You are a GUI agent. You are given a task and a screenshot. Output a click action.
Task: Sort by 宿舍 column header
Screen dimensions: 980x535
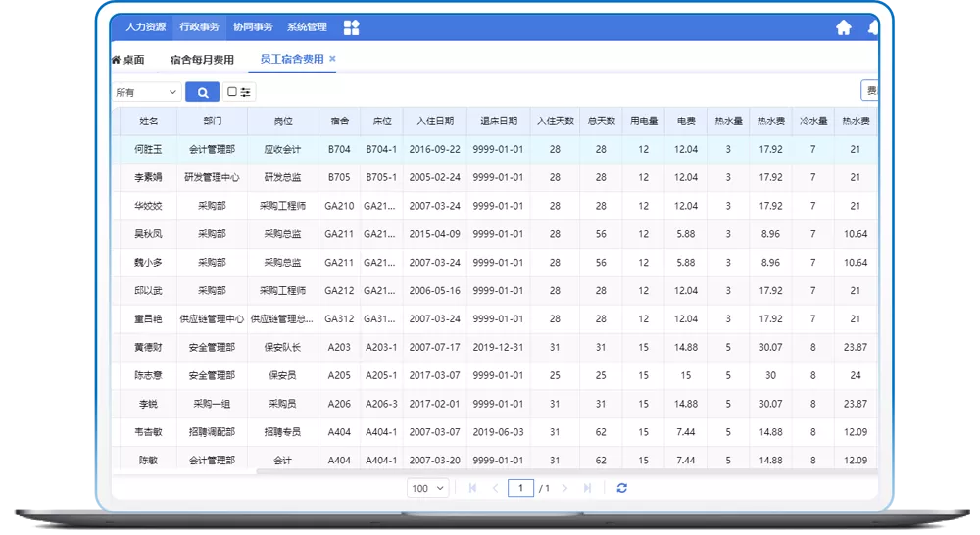[x=339, y=122]
